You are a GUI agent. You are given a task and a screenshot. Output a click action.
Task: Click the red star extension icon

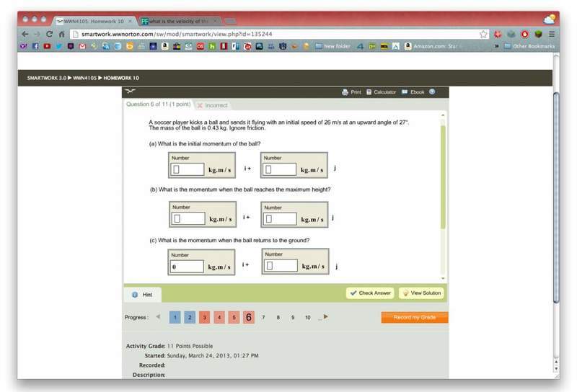pyautogui.click(x=498, y=34)
